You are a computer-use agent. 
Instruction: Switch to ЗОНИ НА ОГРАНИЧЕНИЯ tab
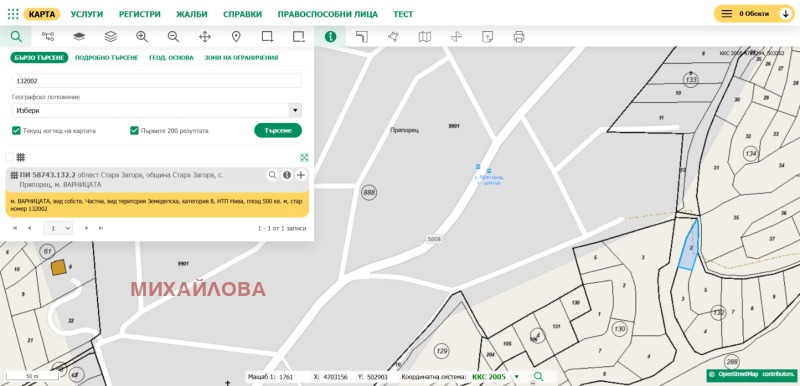(241, 58)
